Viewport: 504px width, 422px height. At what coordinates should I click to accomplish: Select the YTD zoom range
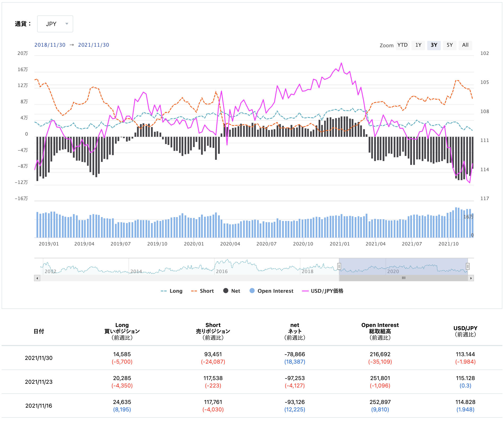[402, 45]
